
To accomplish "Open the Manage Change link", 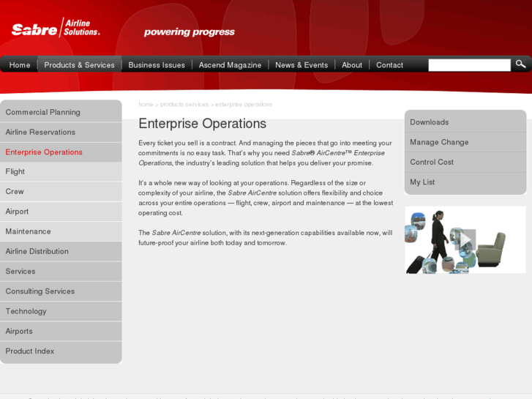I will [x=465, y=142].
